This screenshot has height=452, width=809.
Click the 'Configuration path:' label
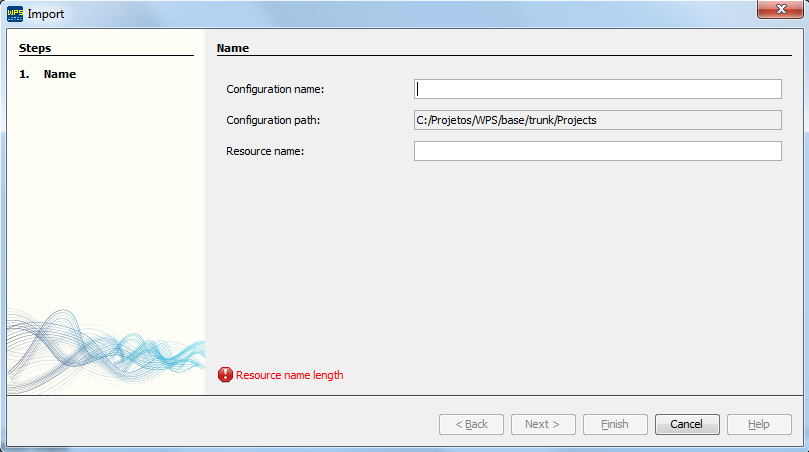(x=272, y=121)
